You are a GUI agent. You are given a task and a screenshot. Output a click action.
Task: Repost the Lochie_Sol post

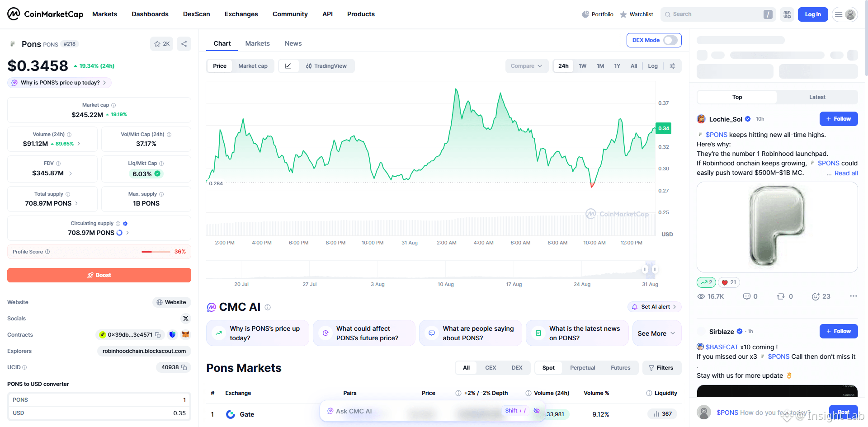tap(785, 296)
